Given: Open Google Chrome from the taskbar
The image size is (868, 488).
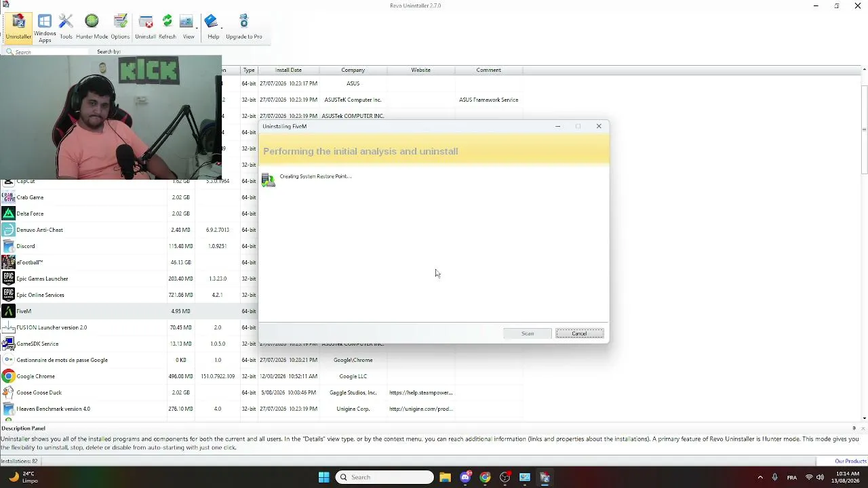Looking at the screenshot, I should point(485,477).
